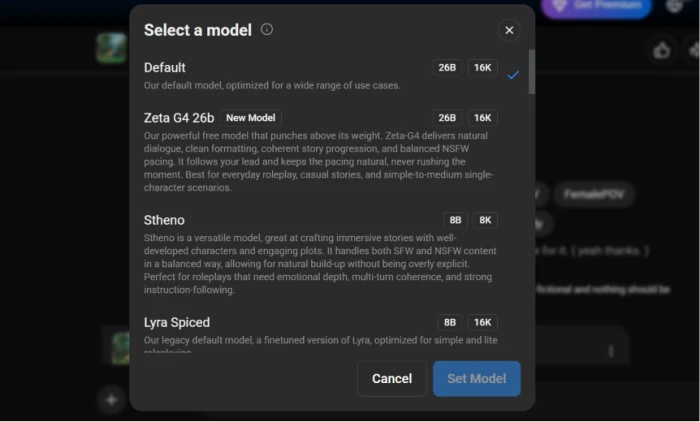Confirm with the Set Model button
Image resolution: width=700 pixels, height=422 pixels.
pyautogui.click(x=477, y=379)
